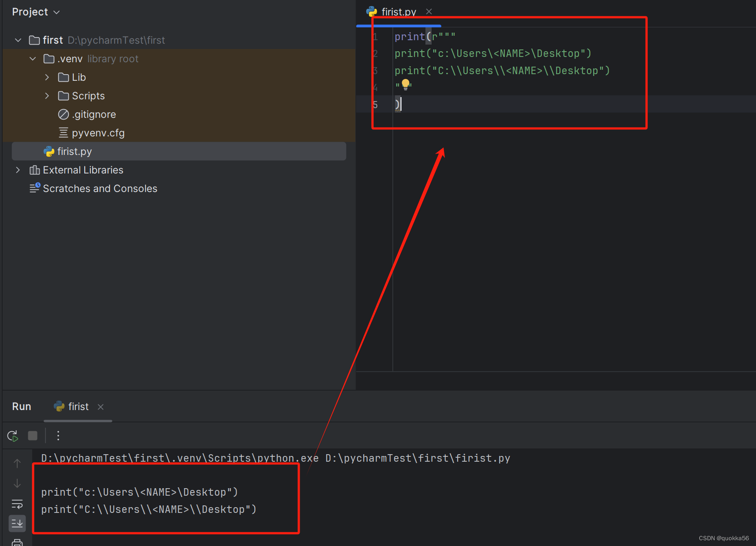The width and height of the screenshot is (756, 546).
Task: Click the pyvenv.cfg text file icon
Action: coord(64,133)
